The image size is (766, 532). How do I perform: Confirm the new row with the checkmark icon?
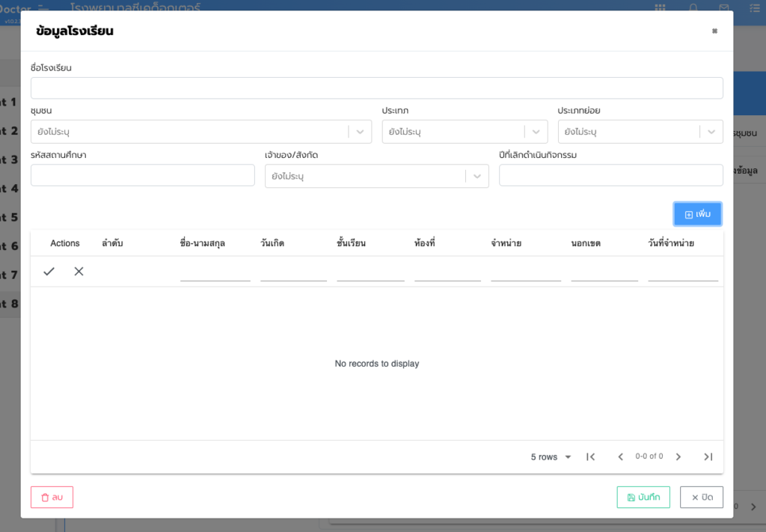(x=49, y=272)
